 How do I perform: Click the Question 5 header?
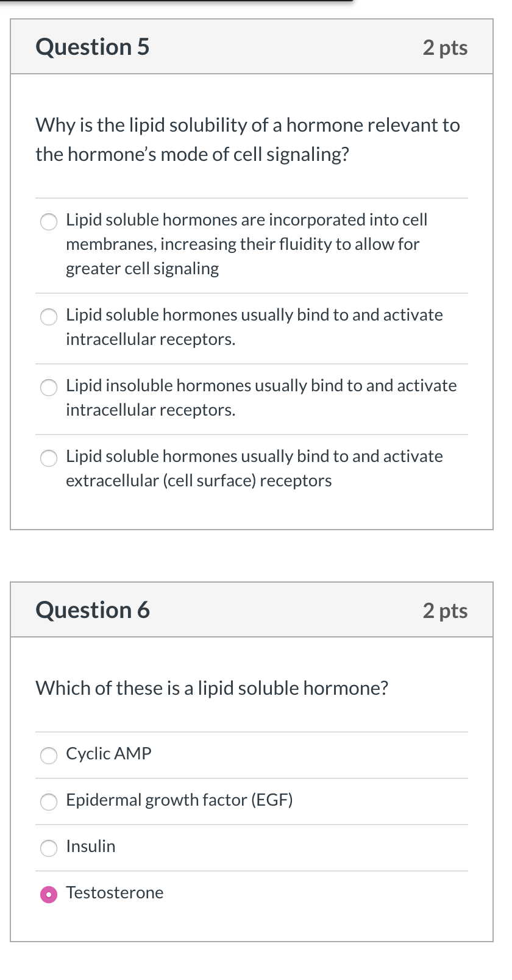(x=93, y=47)
